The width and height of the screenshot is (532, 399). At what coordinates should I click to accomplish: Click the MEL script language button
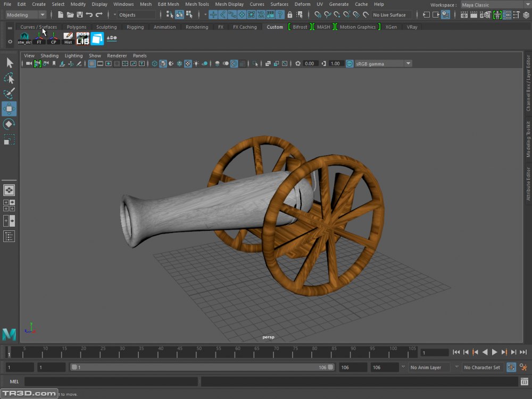coord(14,381)
